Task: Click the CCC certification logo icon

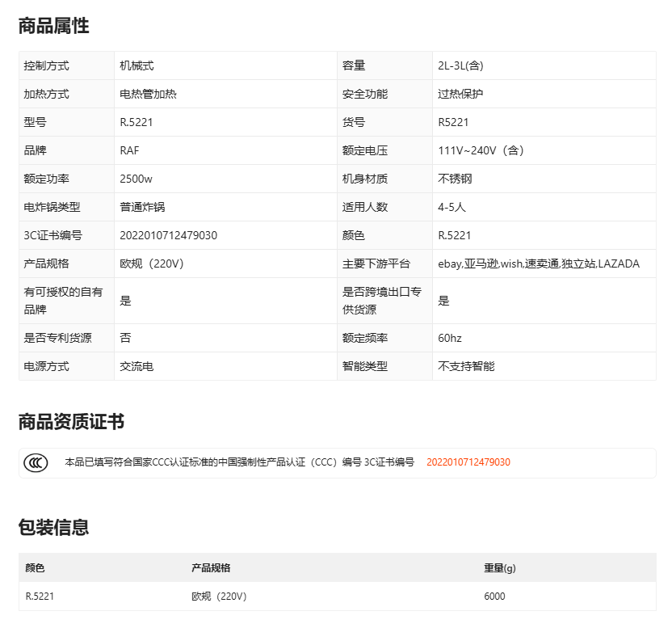Action: point(36,463)
